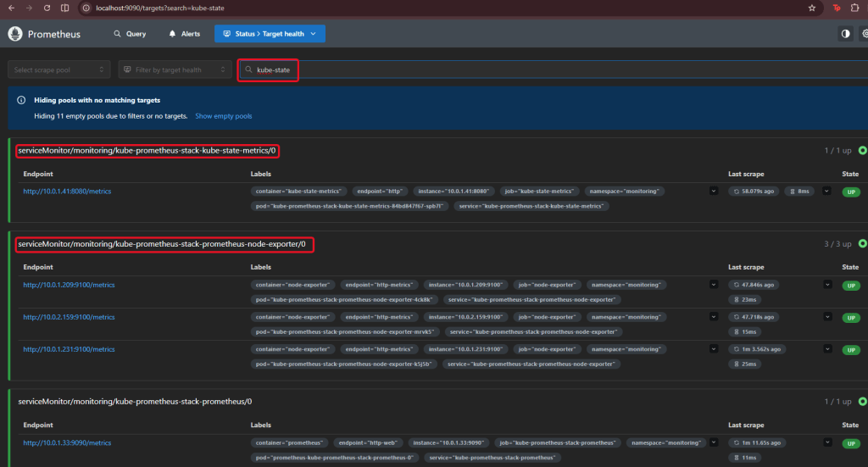Click the 23ms scrape duration badge

744,300
